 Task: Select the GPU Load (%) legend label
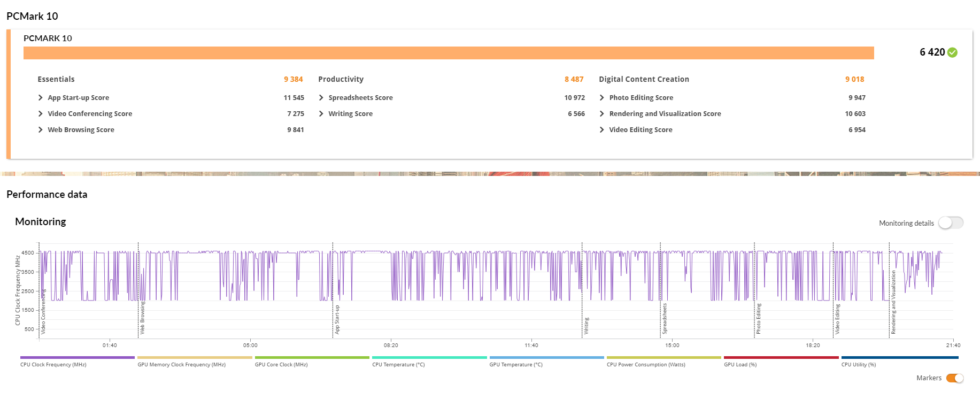pos(740,365)
